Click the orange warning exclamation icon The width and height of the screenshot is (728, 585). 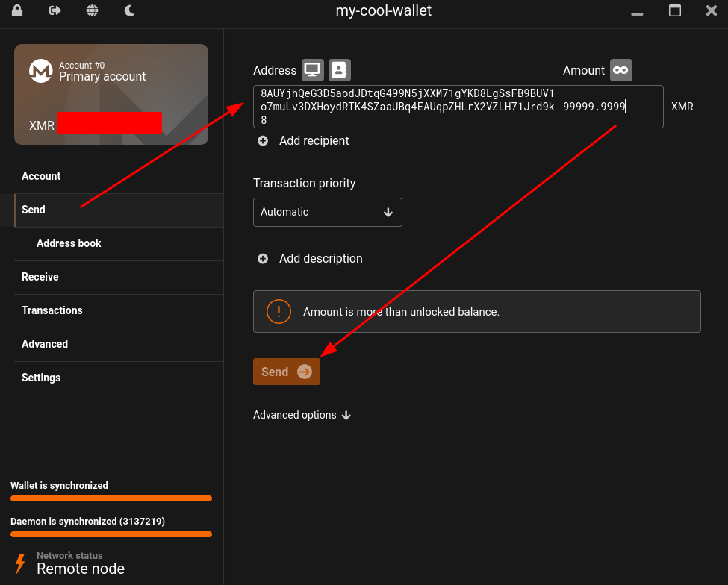[x=279, y=311]
